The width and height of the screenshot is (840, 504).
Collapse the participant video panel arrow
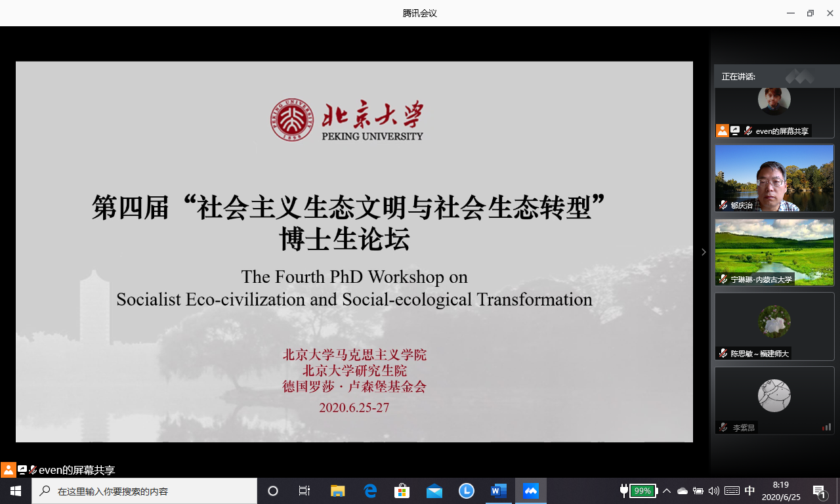click(x=703, y=252)
